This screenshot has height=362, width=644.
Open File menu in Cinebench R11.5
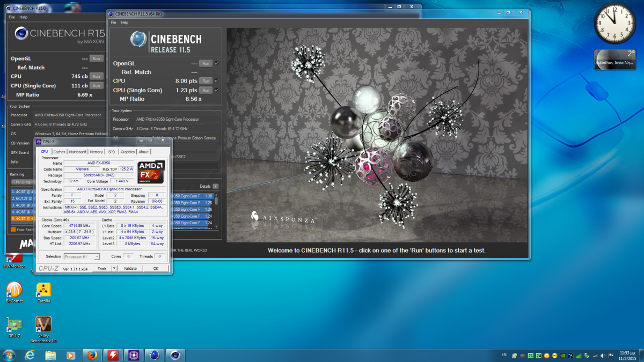(113, 23)
